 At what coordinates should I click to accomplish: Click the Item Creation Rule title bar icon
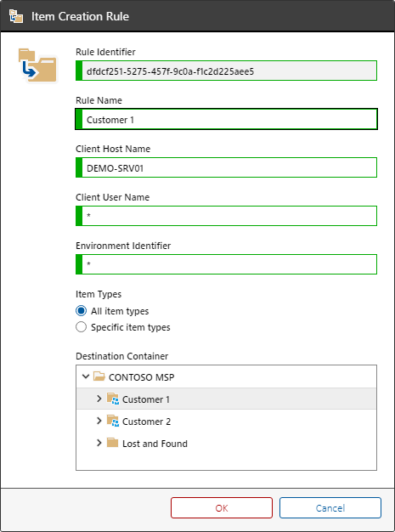(x=16, y=16)
